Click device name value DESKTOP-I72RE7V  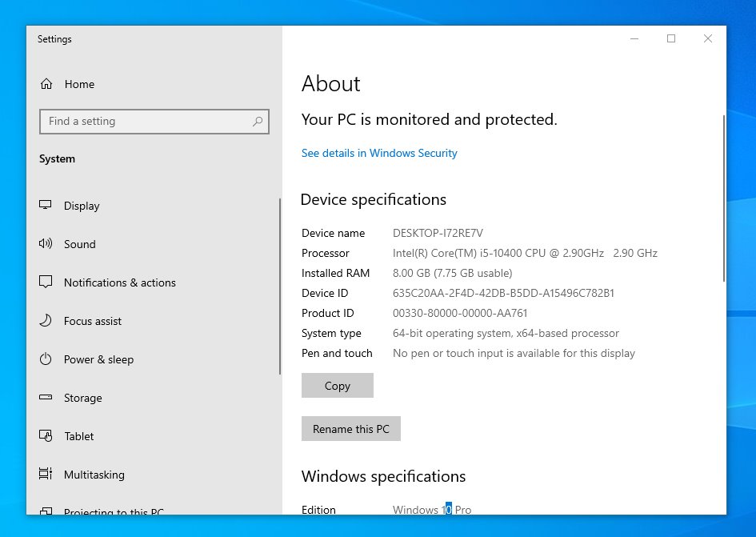coord(438,233)
